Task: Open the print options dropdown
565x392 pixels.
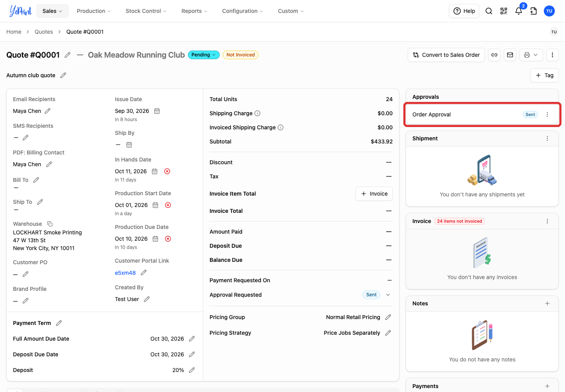Action: click(531, 55)
